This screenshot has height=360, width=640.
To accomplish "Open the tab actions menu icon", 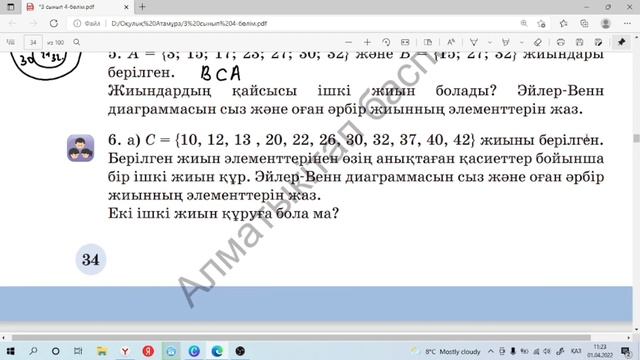I will (x=11, y=7).
